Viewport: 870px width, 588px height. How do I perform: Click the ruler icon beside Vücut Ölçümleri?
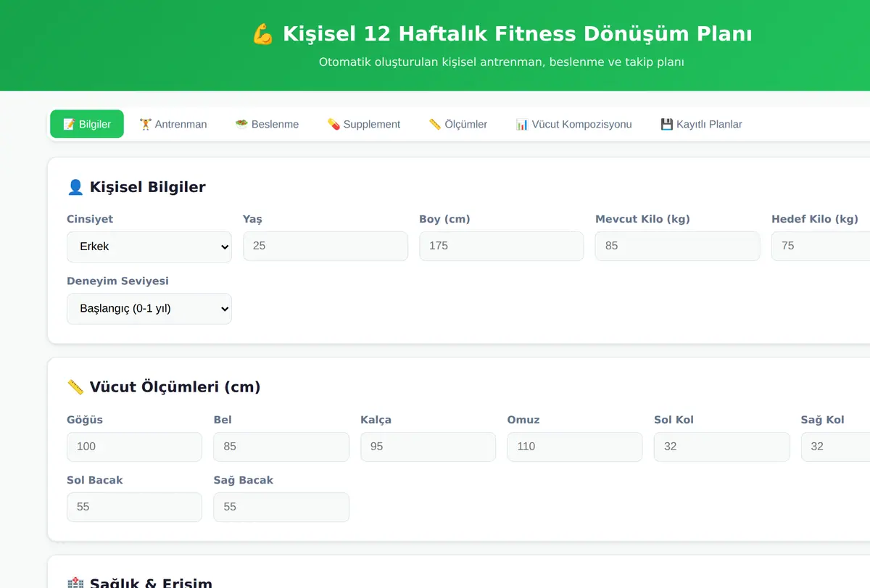point(75,387)
